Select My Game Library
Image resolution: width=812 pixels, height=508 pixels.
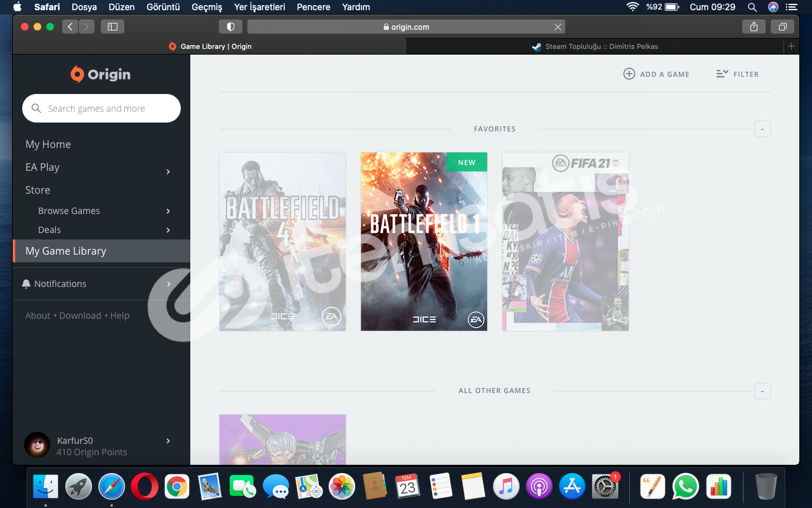[x=101, y=251]
